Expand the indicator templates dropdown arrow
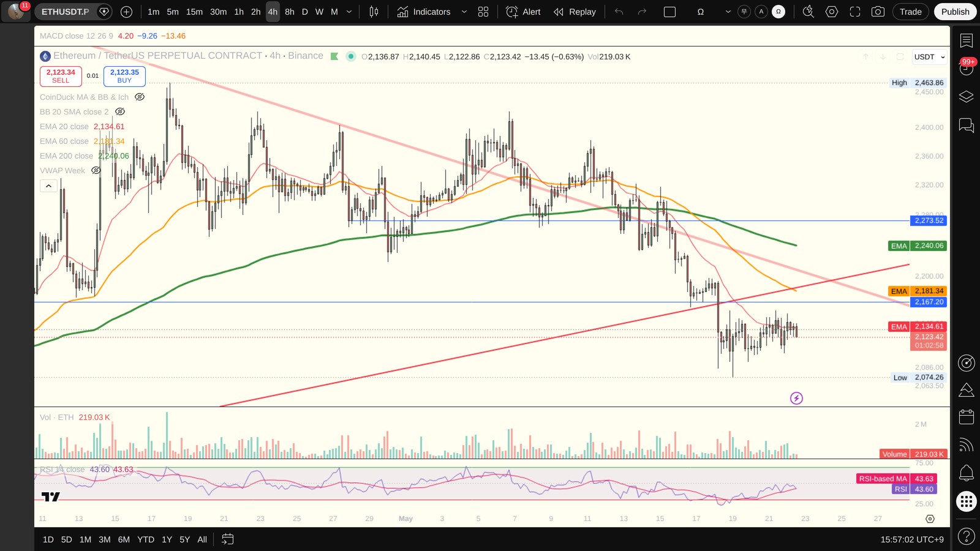 coord(464,12)
